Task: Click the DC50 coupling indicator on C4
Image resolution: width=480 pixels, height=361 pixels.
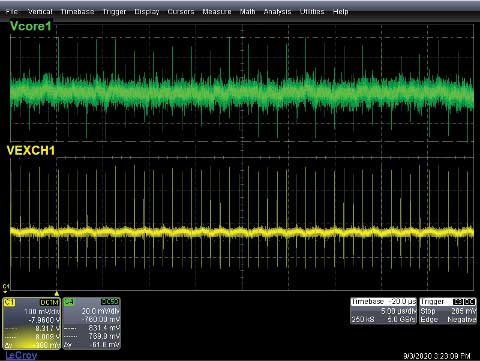Action: (x=110, y=302)
